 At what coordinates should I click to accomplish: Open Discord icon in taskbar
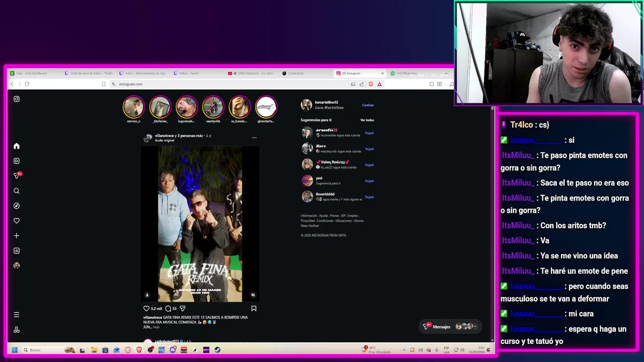click(x=173, y=350)
